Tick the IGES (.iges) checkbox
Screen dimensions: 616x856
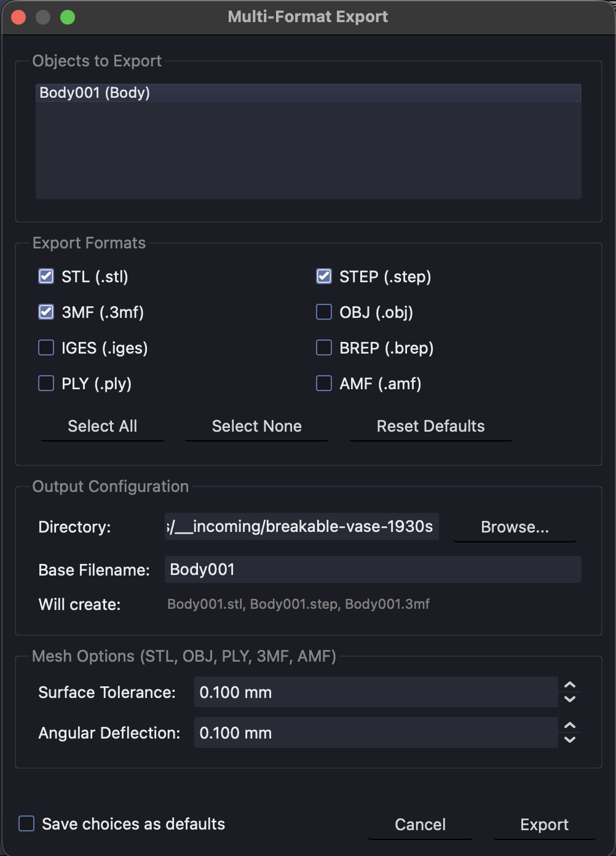point(46,348)
